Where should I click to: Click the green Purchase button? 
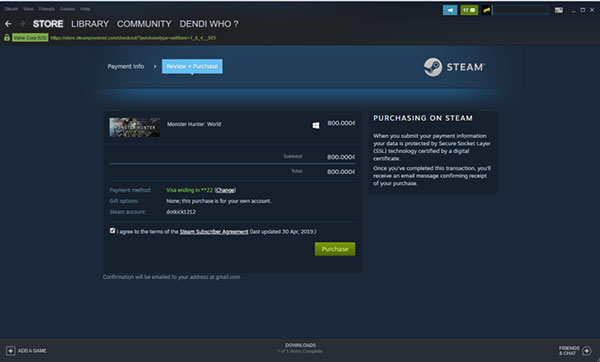click(335, 249)
